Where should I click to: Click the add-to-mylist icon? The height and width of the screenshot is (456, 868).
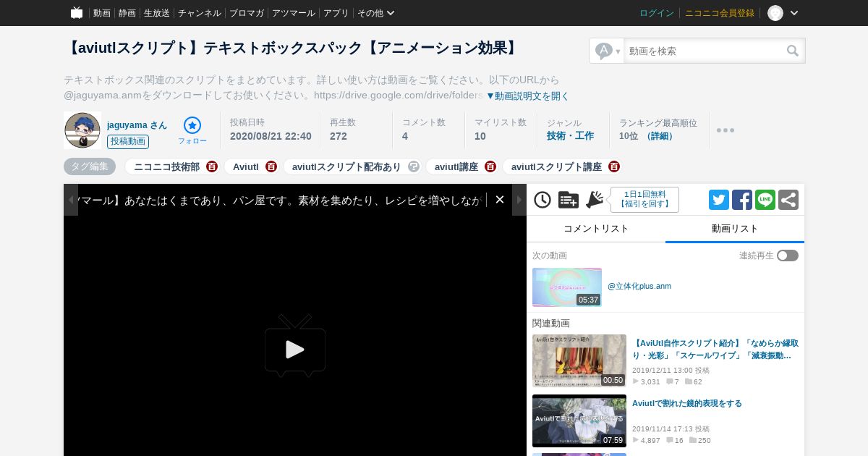[x=569, y=200]
